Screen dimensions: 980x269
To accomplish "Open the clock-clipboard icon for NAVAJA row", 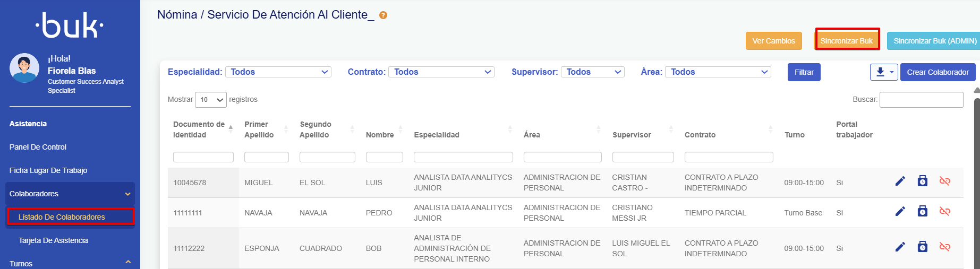I will [923, 211].
